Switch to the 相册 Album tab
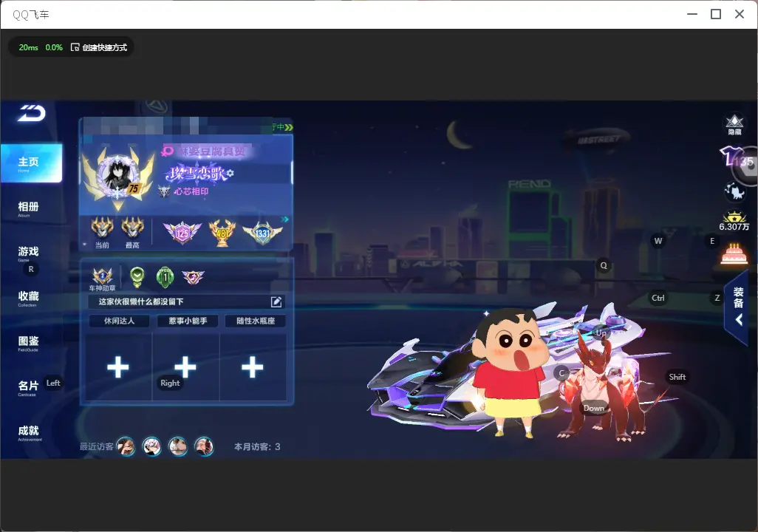The image size is (758, 532). 28,209
